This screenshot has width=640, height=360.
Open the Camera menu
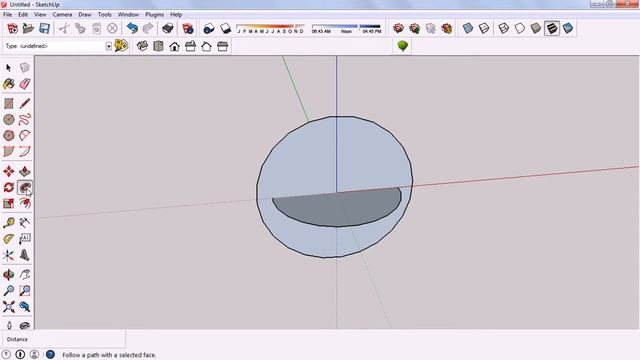point(62,14)
